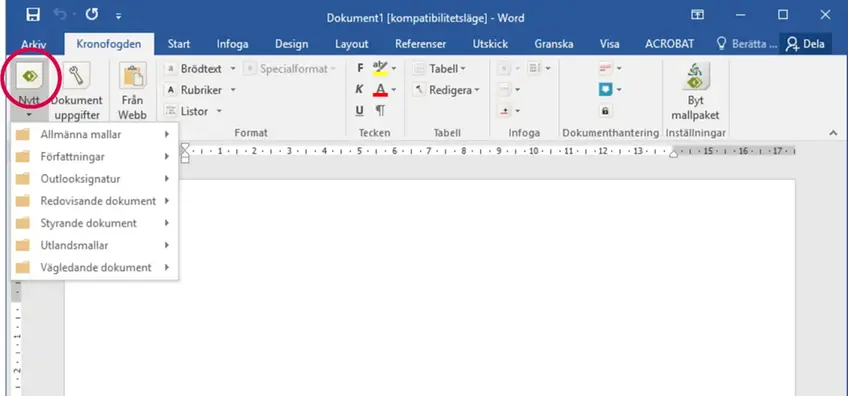This screenshot has width=848, height=396.
Task: Click the red footnote insert icon in Infoga
Action: click(504, 111)
